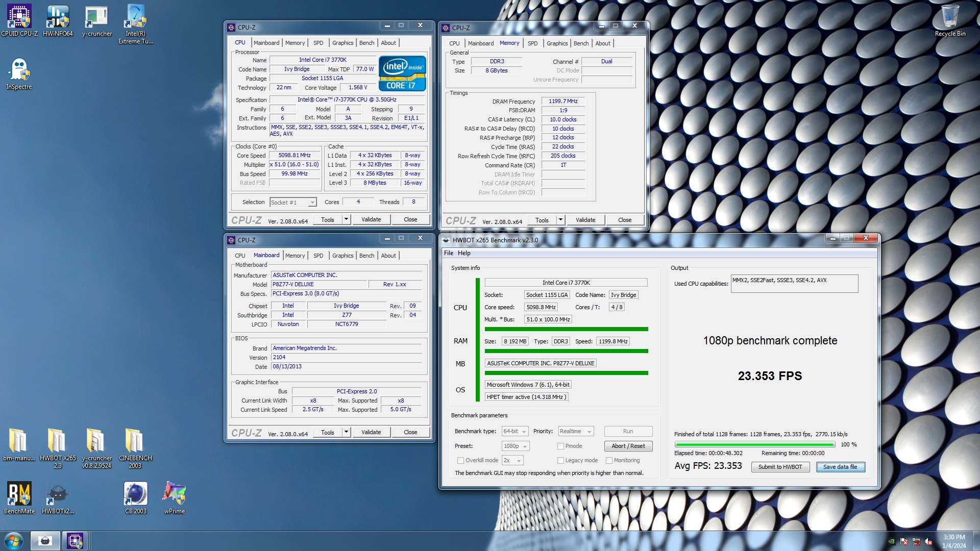Enable the Monitoring checkbox

[609, 460]
